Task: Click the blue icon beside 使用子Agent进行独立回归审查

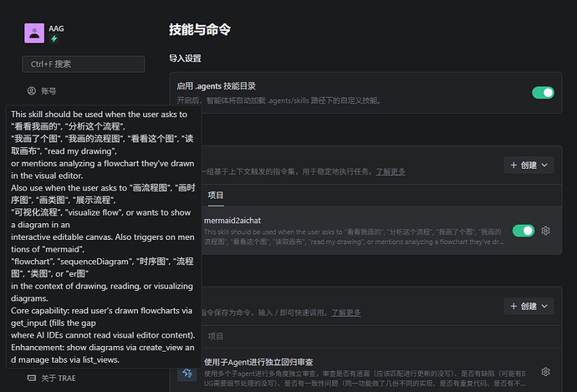Action: pyautogui.click(x=187, y=373)
